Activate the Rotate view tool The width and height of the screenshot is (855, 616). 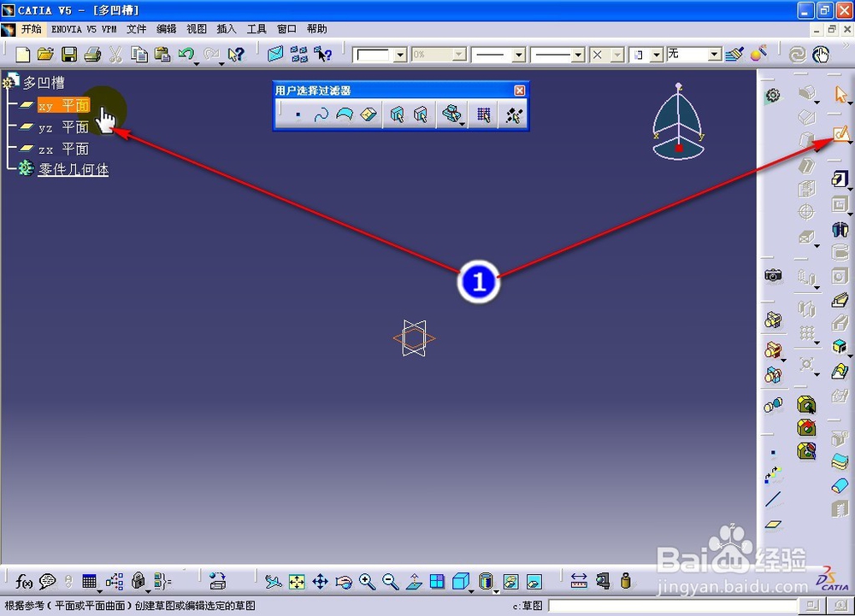click(x=344, y=582)
